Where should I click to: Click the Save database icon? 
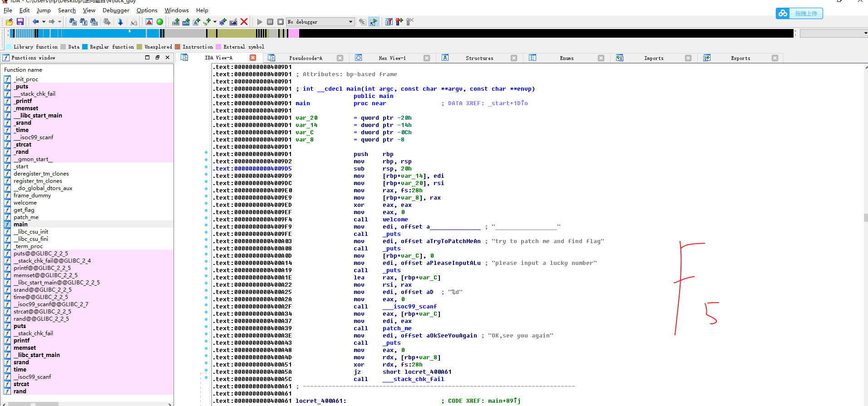(20, 22)
